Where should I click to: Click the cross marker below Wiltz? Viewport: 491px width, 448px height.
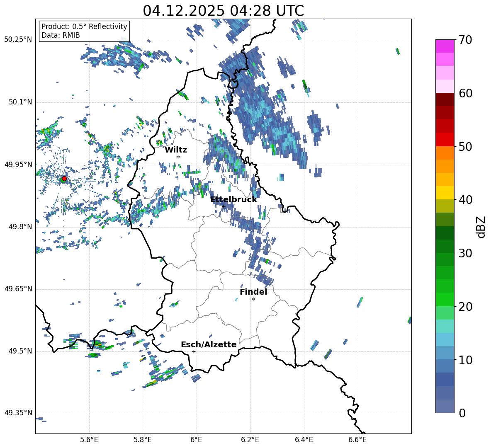[178, 157]
